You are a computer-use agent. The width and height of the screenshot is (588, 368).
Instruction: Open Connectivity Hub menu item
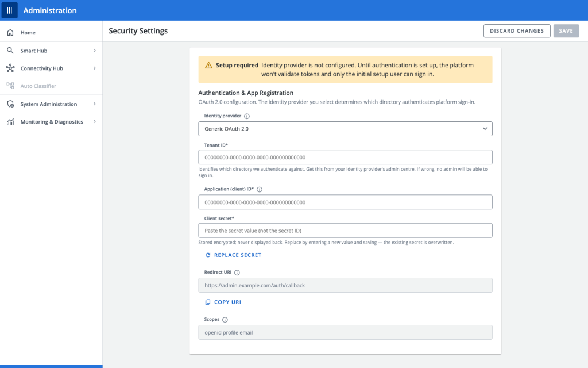coord(51,68)
